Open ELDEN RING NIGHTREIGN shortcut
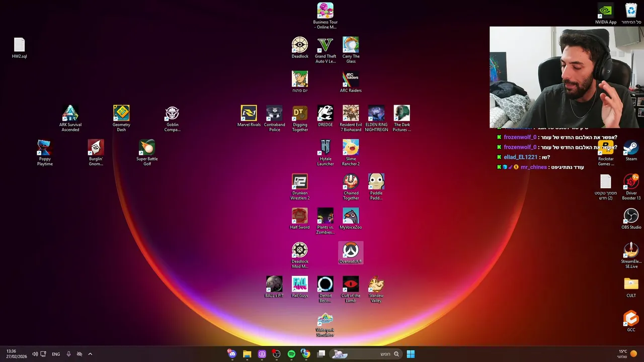 coord(376,118)
